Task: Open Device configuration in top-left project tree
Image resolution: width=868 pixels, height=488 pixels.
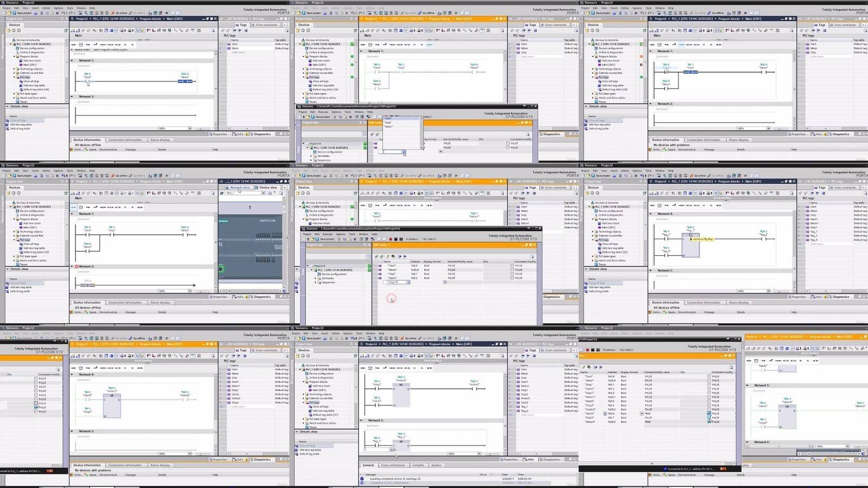Action: 32,48
